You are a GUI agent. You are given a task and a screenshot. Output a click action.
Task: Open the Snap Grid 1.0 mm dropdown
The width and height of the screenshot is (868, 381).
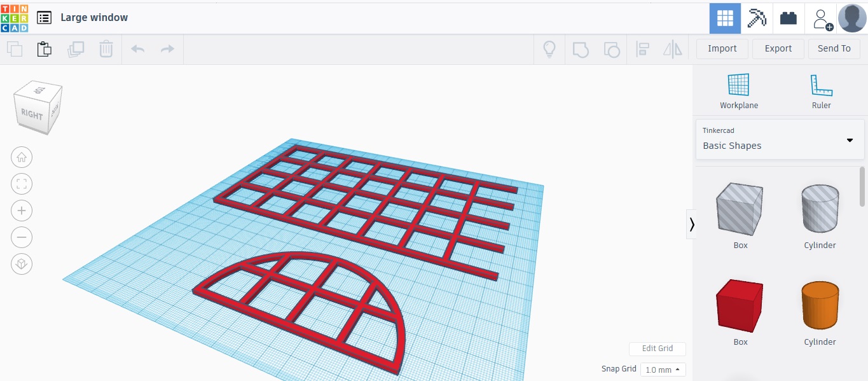663,370
